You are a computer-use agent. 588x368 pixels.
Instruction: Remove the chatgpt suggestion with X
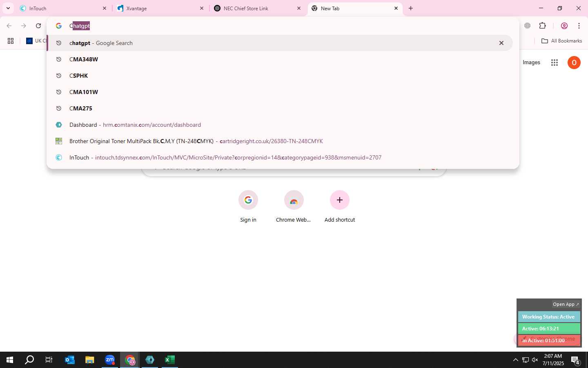[x=501, y=43]
